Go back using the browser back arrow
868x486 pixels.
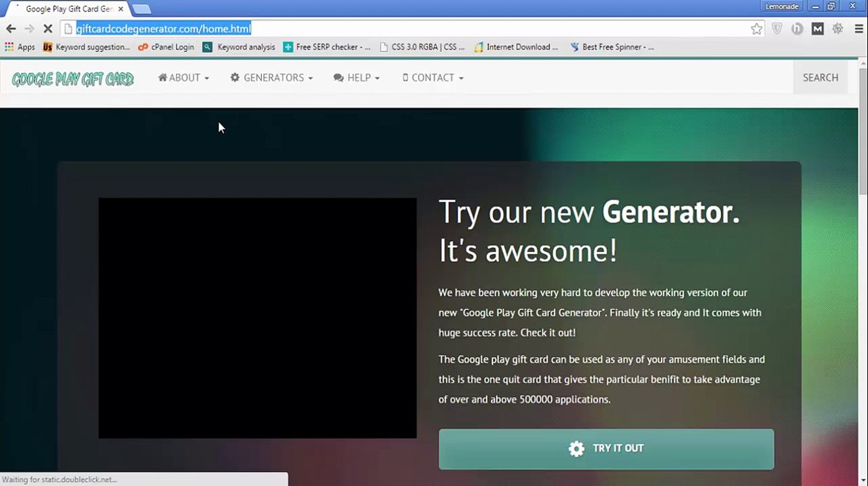pos(11,28)
